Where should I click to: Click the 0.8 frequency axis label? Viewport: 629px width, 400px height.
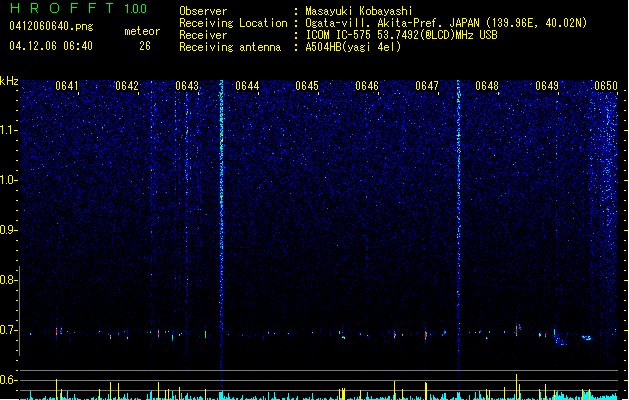coord(8,280)
